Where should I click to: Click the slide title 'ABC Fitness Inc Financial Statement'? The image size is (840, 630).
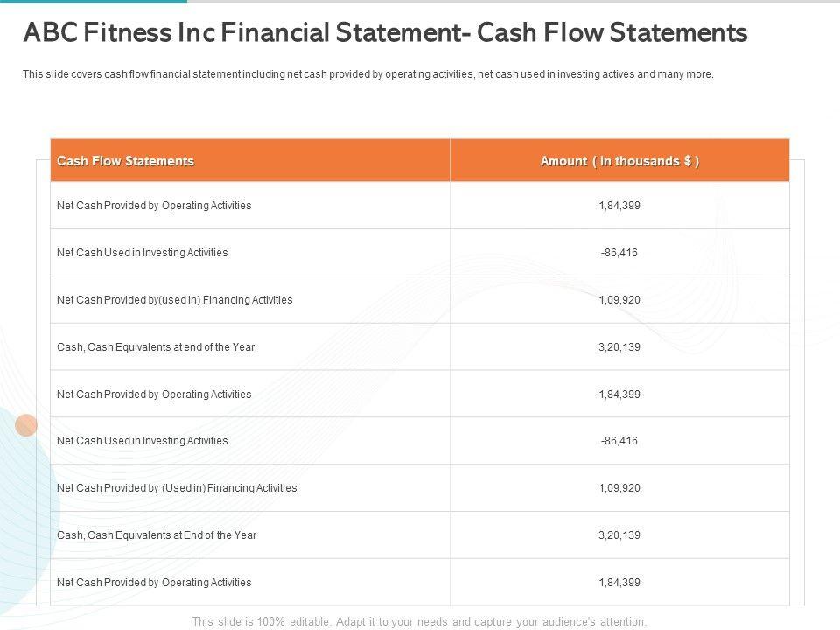coord(385,33)
